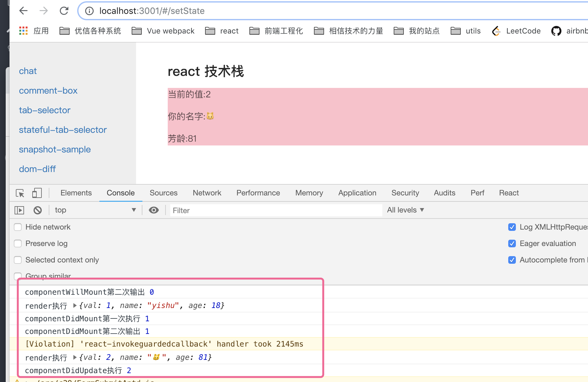
Task: Open the 相信技术的力量 bookmark folder
Action: point(348,31)
